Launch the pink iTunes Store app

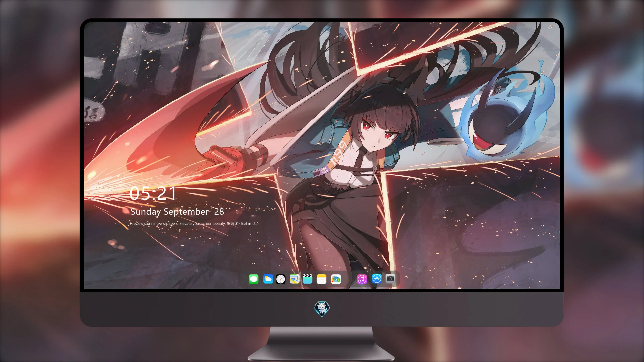[x=362, y=279]
